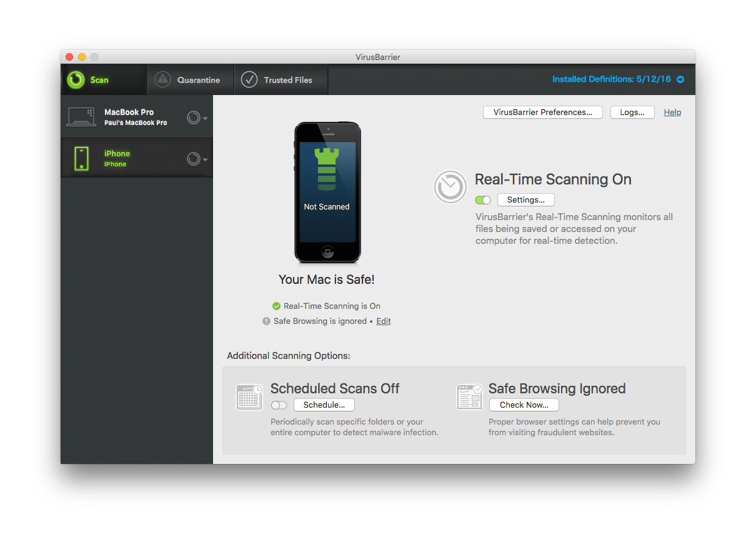Click the Safe Browsing Ignored heading
Image resolution: width=756 pixels, height=544 pixels.
click(557, 388)
